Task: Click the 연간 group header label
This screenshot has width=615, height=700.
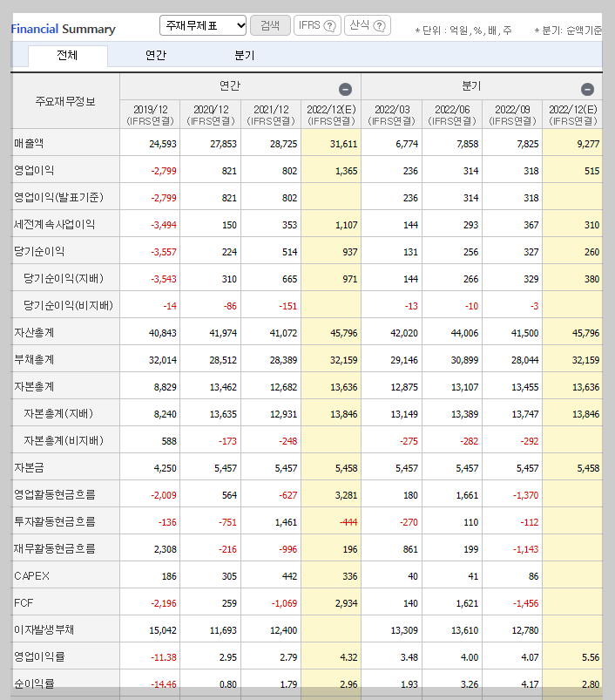Action: tap(230, 85)
